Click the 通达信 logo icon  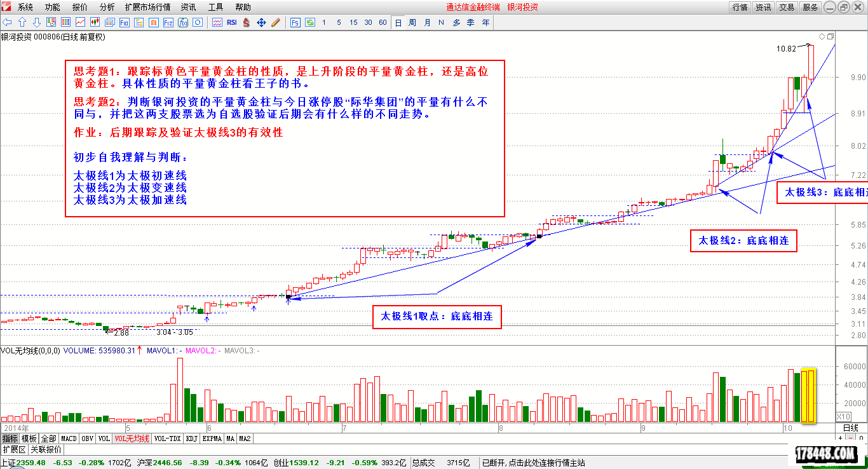tap(7, 7)
